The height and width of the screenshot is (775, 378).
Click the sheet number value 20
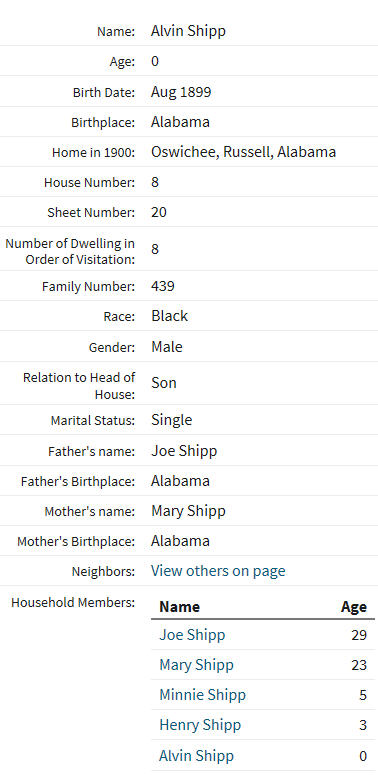point(159,212)
